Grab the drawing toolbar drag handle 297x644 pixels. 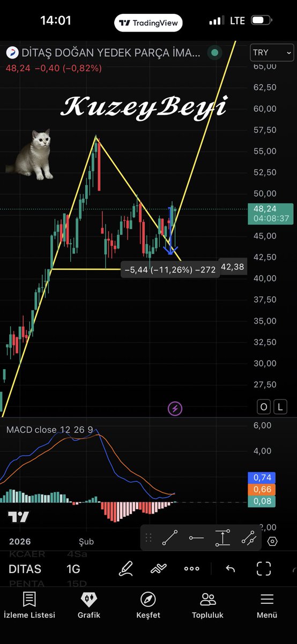(148, 538)
